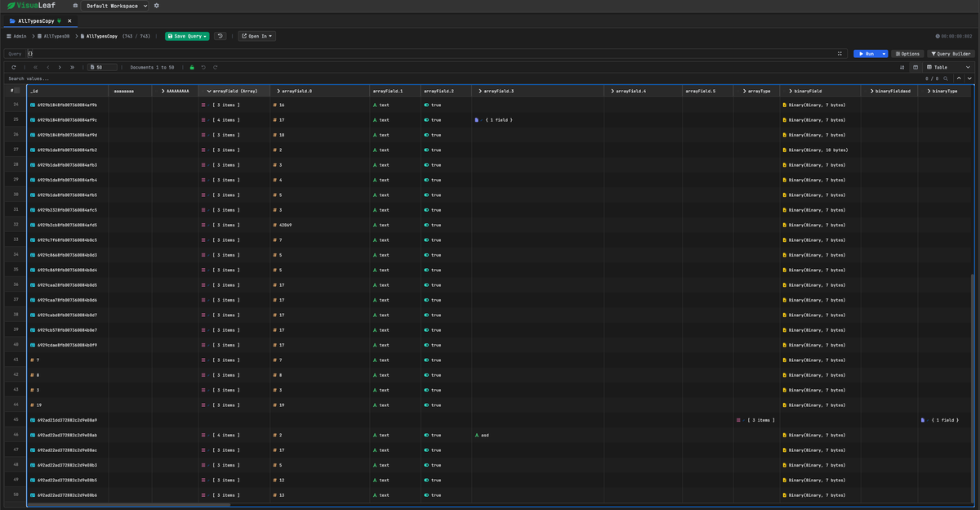
Task: Click the redo icon in the documents toolbar
Action: (216, 67)
